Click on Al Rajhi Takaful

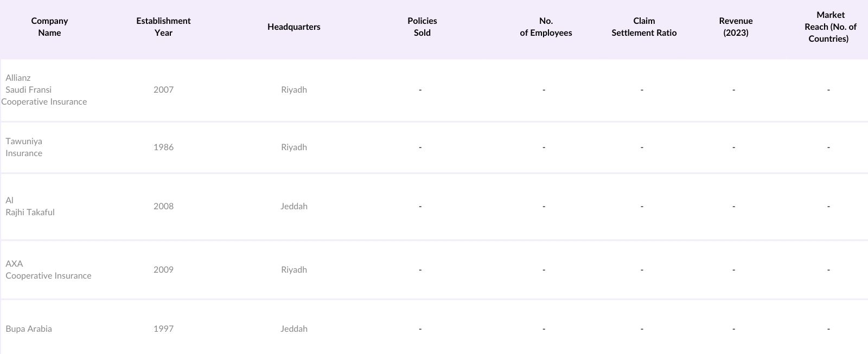pyautogui.click(x=30, y=207)
